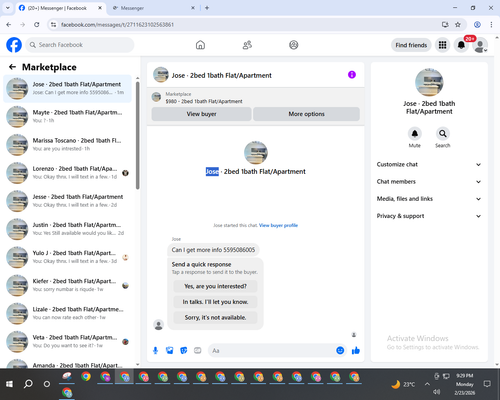Screen dimensions: 500x400
Task: Open the Kiefer conversation
Action: tap(67, 285)
